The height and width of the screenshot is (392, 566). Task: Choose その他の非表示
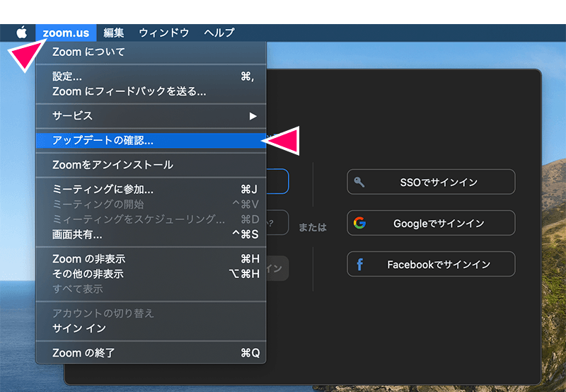pos(151,274)
